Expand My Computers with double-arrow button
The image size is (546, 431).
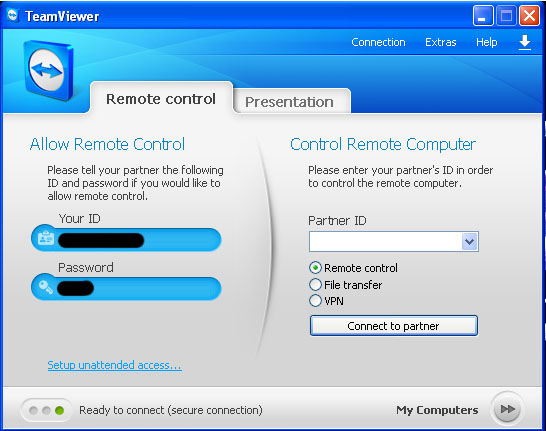point(508,409)
